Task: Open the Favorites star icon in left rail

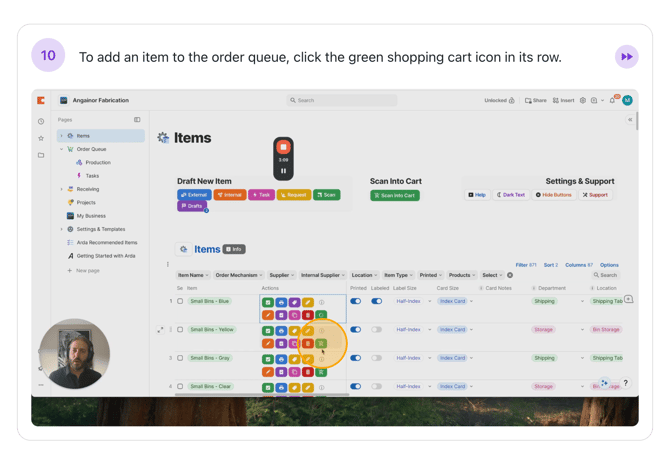Action: [x=41, y=138]
